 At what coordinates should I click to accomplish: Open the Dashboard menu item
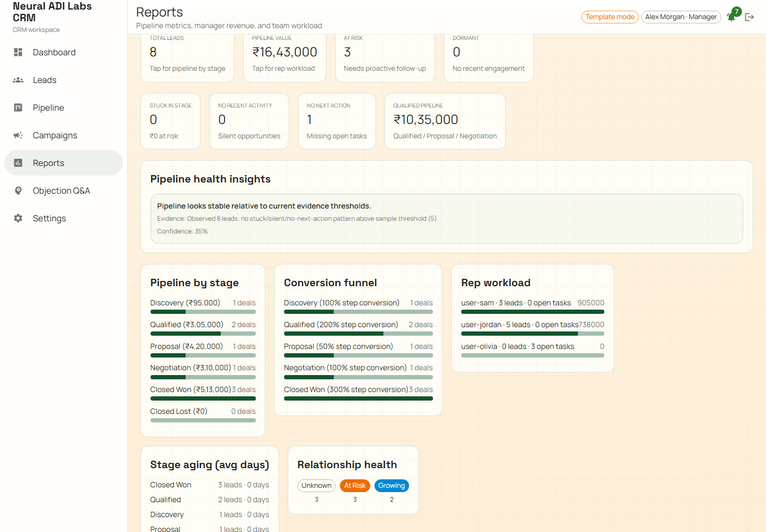click(x=63, y=52)
